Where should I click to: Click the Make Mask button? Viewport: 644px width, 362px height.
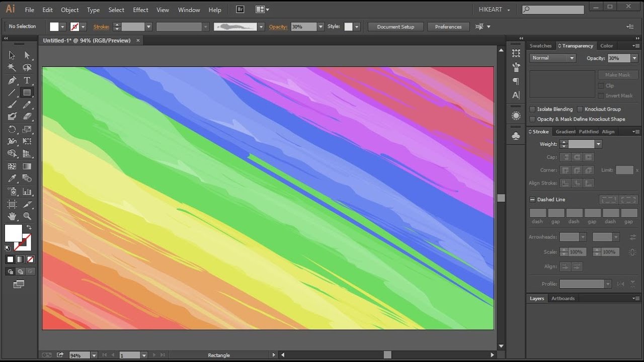coord(618,74)
